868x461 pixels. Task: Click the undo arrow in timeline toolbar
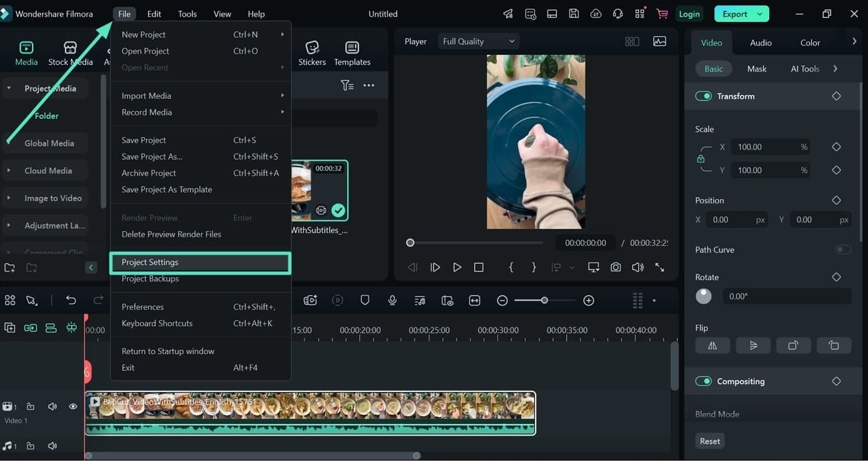click(71, 300)
